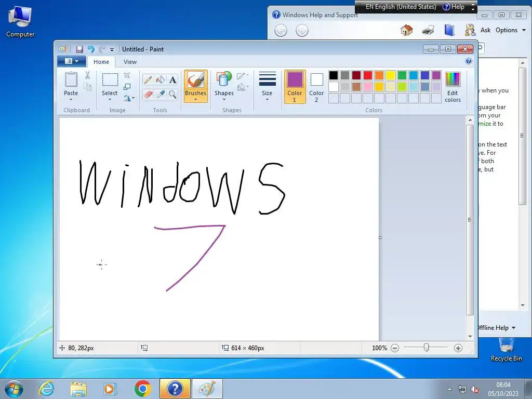Open the Start menu
Screen dimensions: 532x399
pyautogui.click(x=14, y=389)
